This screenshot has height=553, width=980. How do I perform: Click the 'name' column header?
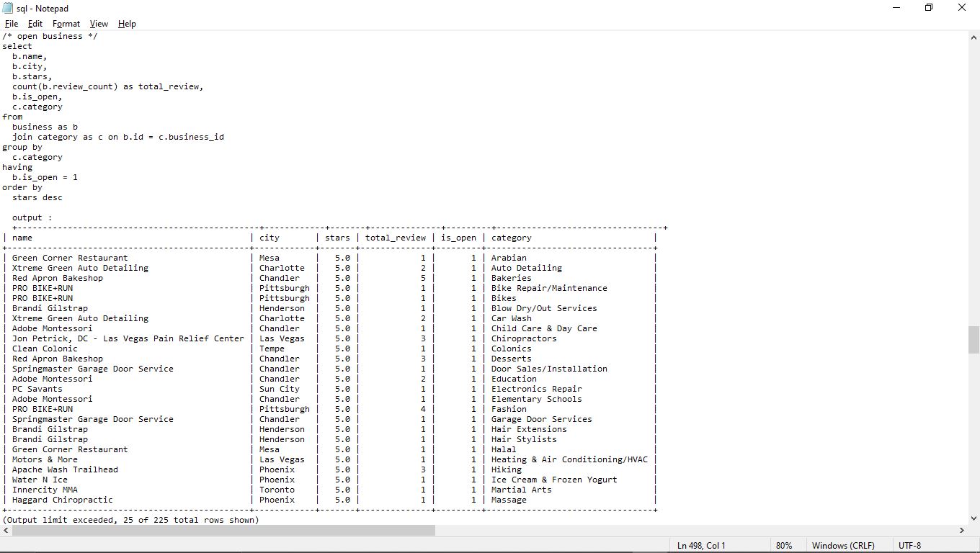[22, 238]
